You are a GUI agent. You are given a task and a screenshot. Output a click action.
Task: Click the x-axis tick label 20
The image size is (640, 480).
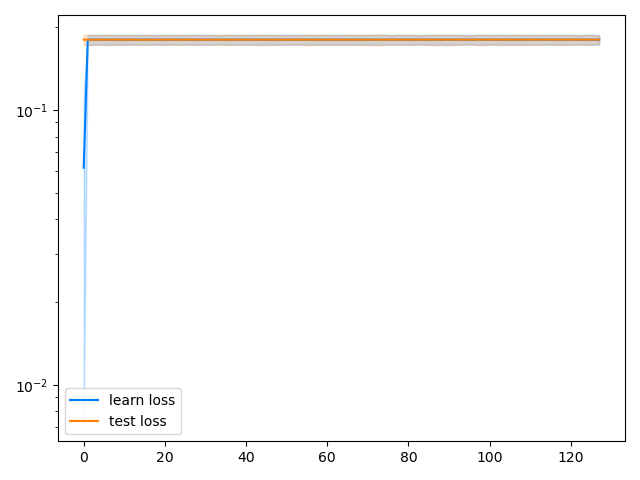(x=165, y=457)
